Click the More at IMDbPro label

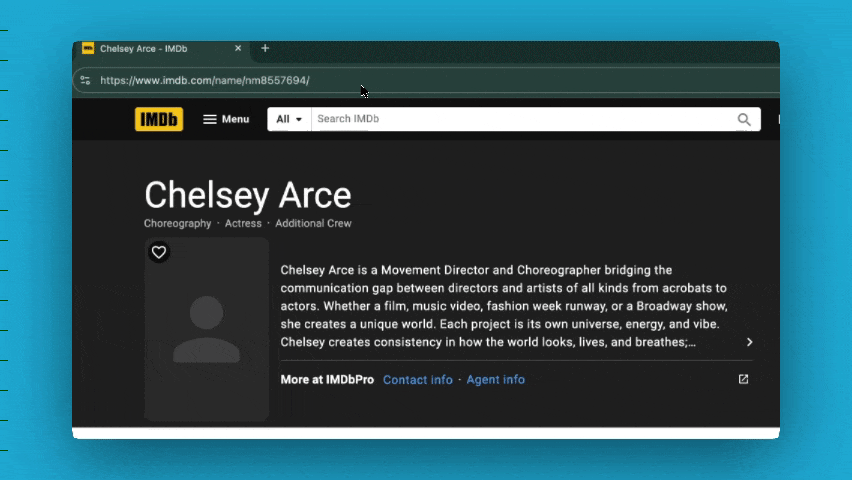pos(327,380)
